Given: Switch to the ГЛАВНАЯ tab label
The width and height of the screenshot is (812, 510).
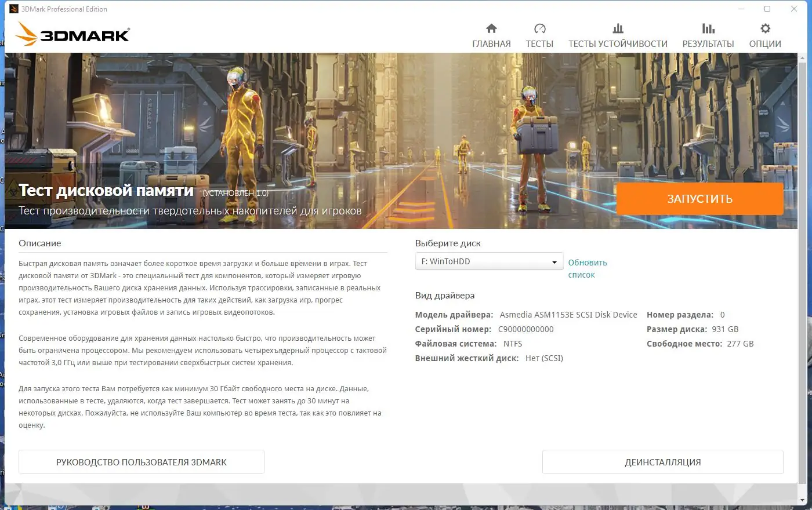Looking at the screenshot, I should click(x=491, y=44).
